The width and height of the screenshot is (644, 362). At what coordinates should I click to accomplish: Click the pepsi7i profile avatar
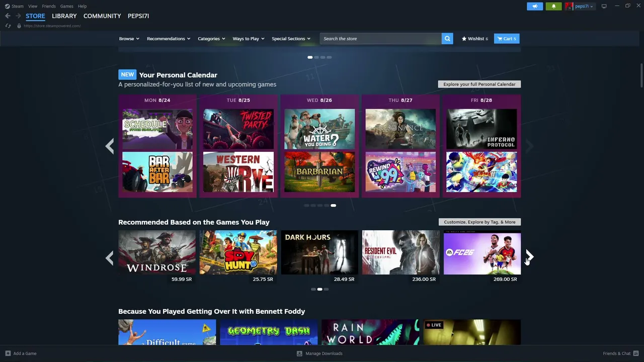click(x=569, y=6)
